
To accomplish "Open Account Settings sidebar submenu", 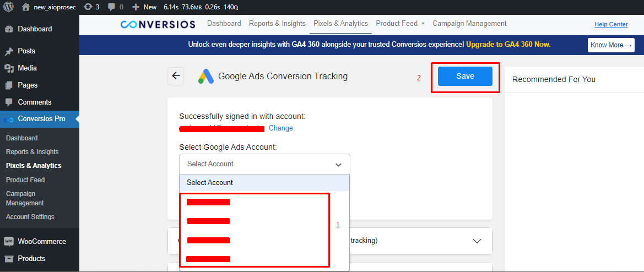I will click(x=30, y=216).
